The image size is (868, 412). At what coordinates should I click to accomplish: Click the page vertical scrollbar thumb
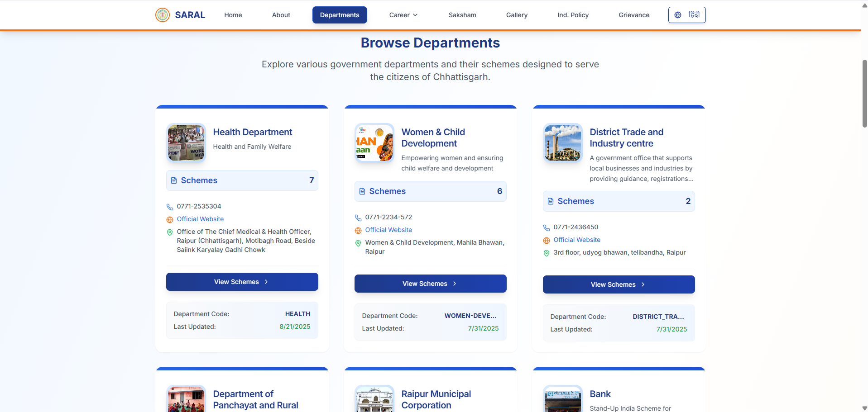(x=864, y=93)
